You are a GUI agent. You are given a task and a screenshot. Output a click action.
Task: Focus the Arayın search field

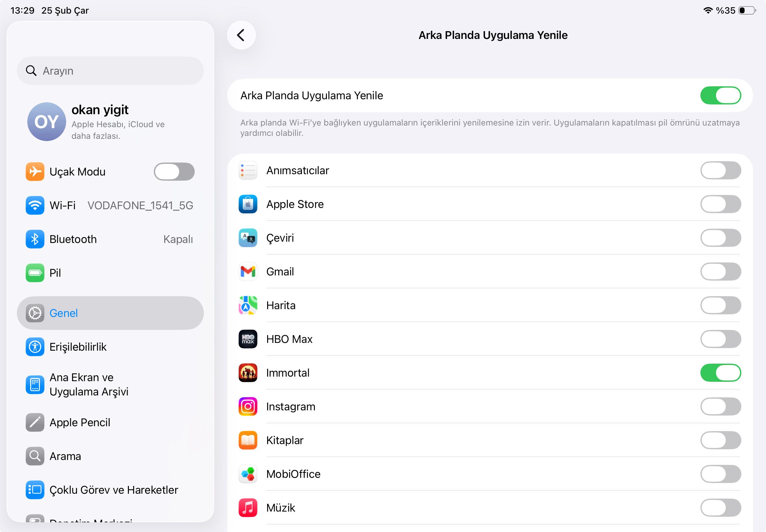pos(110,71)
